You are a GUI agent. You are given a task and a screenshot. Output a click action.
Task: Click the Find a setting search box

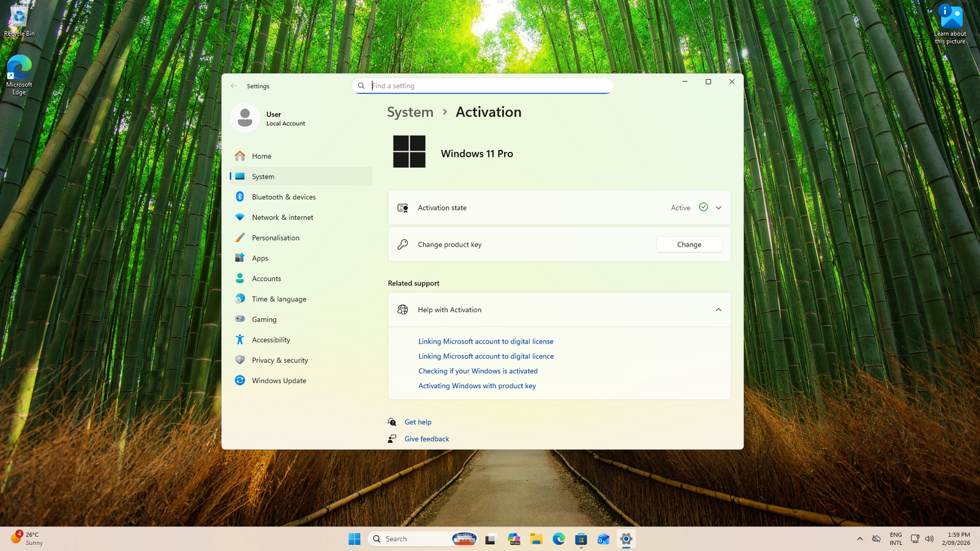click(483, 86)
